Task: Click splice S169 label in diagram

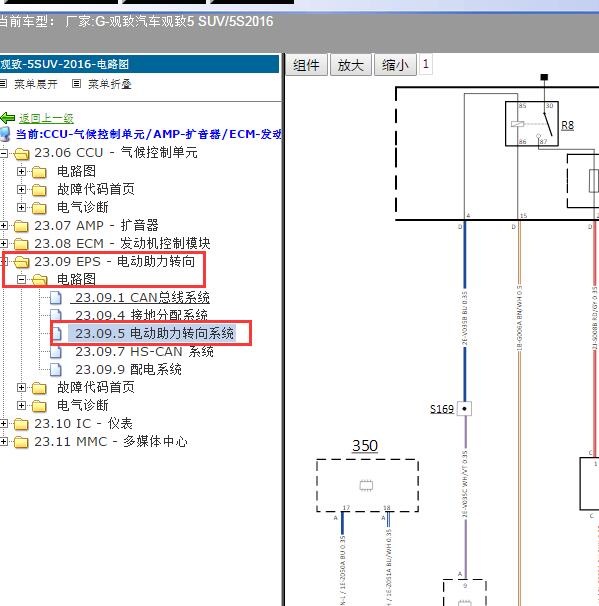Action: coord(442,409)
